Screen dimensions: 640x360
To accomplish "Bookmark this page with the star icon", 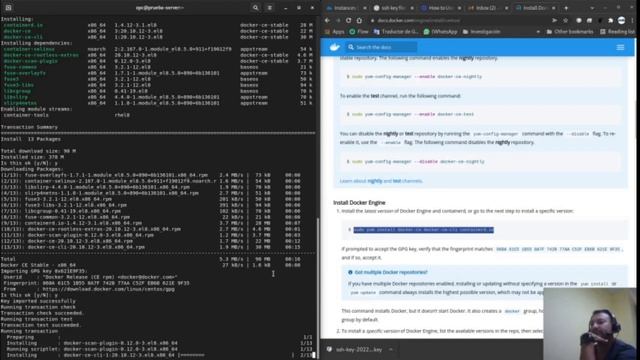I will (x=565, y=20).
